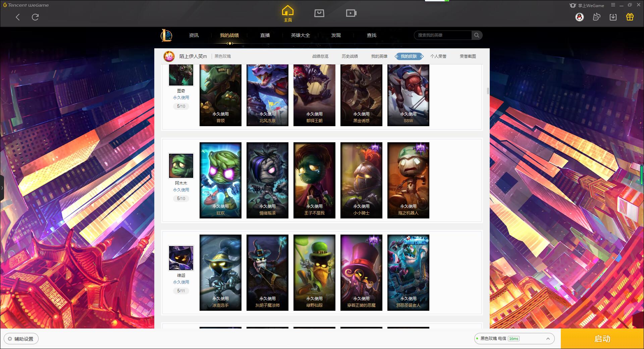Open the 殇之机器人 skin card
644x349 pixels.
point(408,180)
